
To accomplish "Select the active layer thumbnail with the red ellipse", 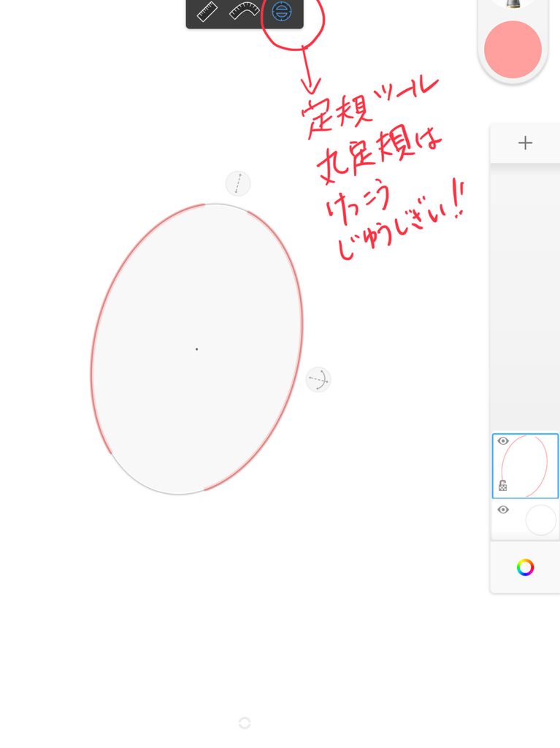I will [525, 466].
